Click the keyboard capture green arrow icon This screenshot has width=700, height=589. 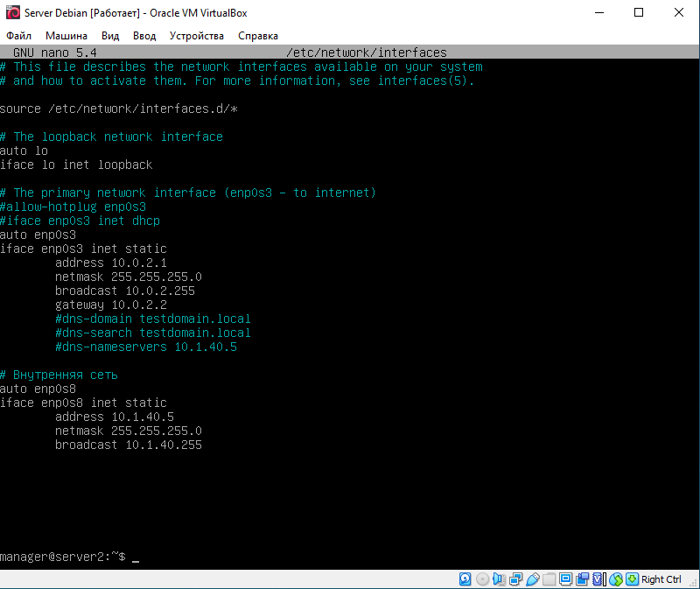632,579
